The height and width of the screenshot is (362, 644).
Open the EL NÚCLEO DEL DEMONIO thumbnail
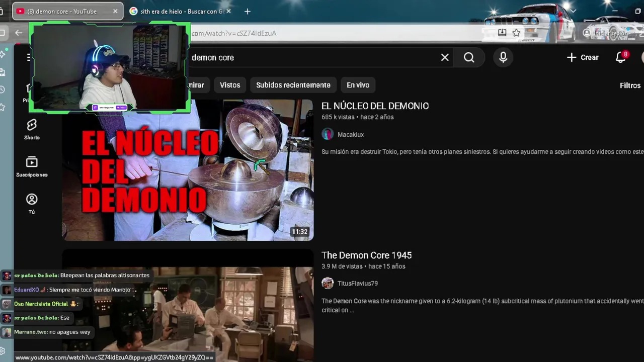(x=188, y=170)
